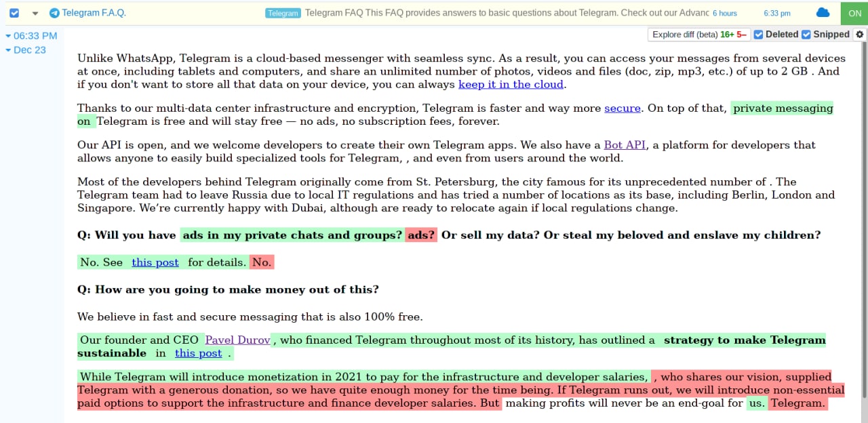Click the added green 'us.' text
This screenshot has width=868, height=423.
pos(757,403)
